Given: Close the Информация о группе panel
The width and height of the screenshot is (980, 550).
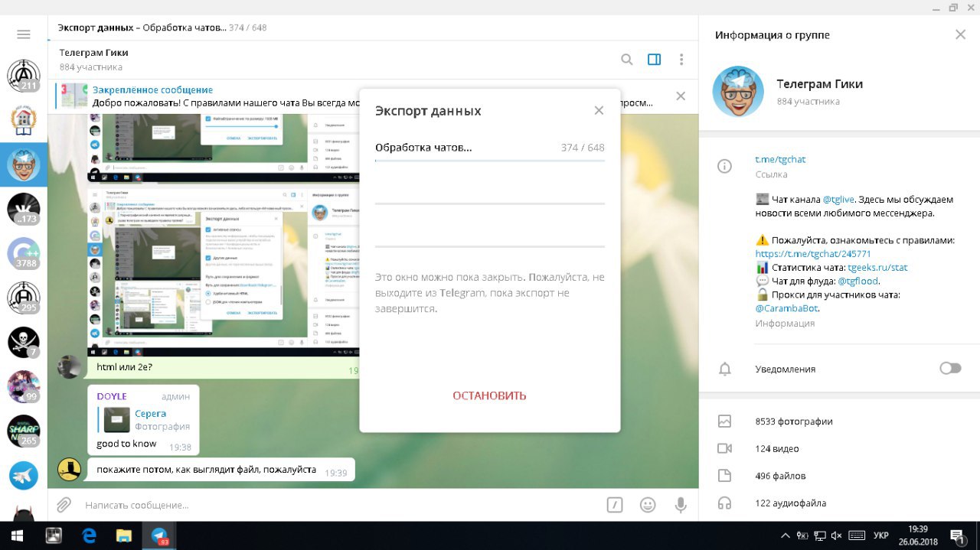Looking at the screenshot, I should click(961, 34).
